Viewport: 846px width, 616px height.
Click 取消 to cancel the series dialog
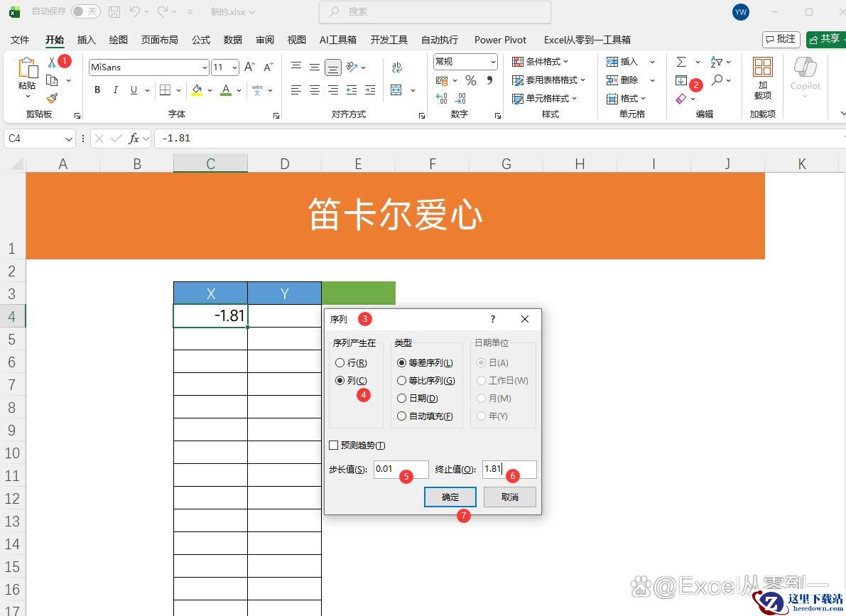(x=509, y=497)
